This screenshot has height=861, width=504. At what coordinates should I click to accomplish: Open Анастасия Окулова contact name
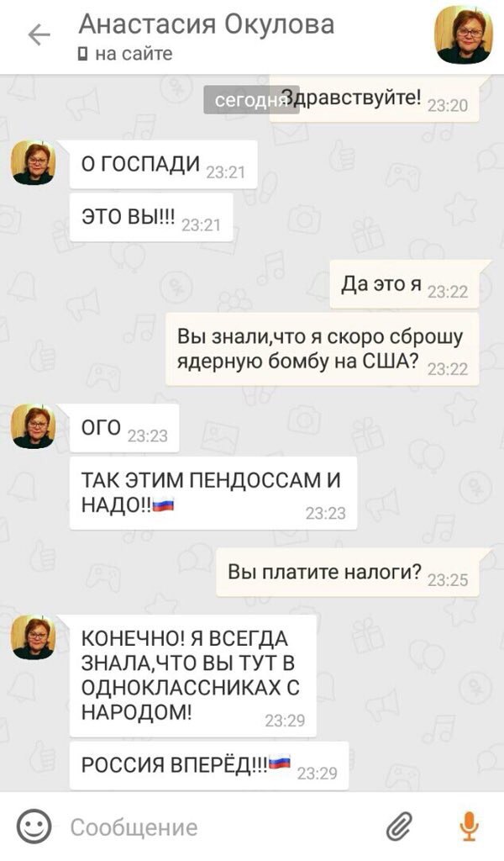tap(206, 24)
